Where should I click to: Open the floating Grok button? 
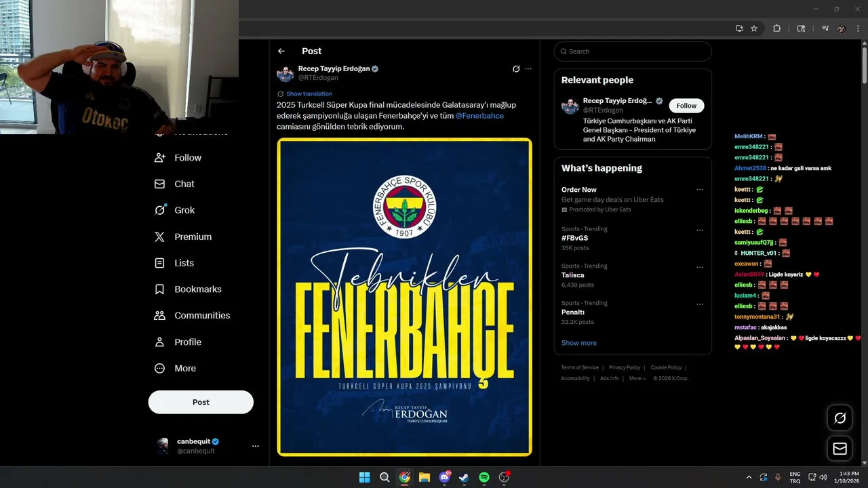[x=840, y=418]
